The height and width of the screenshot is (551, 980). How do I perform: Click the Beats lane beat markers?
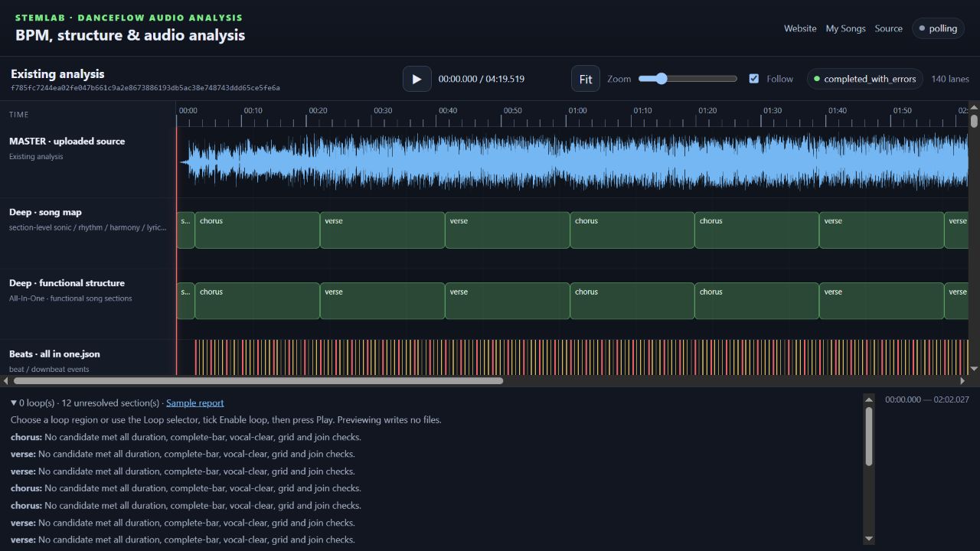[582, 357]
